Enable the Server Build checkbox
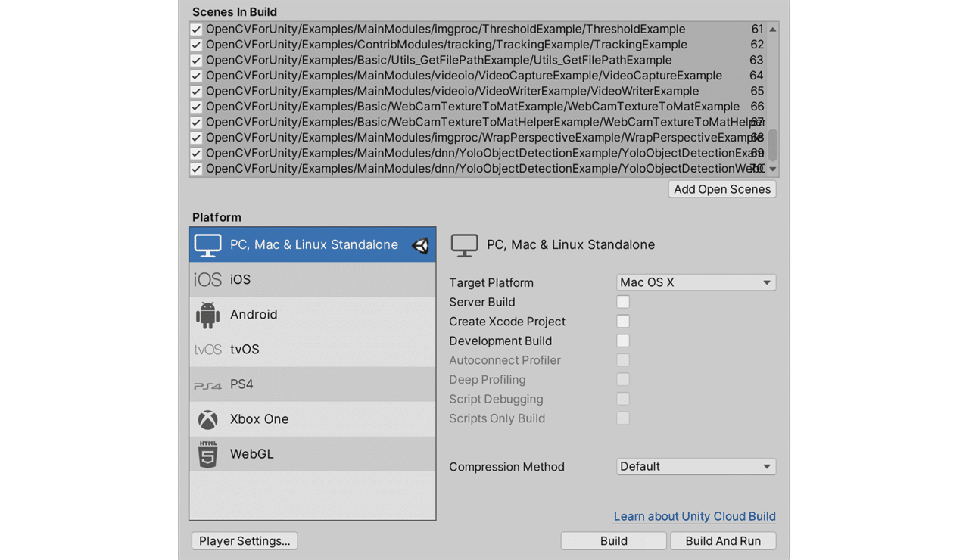This screenshot has width=969, height=560. tap(623, 302)
